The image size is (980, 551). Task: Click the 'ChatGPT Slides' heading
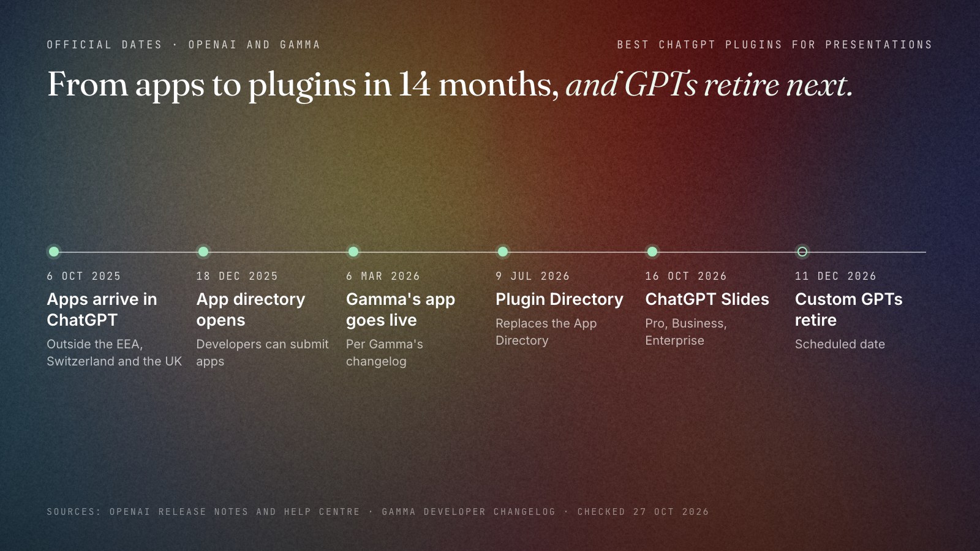(x=707, y=299)
